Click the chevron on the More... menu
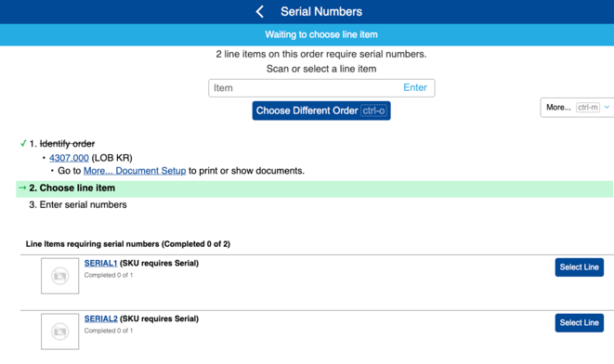This screenshot has height=364, width=614. tap(607, 107)
